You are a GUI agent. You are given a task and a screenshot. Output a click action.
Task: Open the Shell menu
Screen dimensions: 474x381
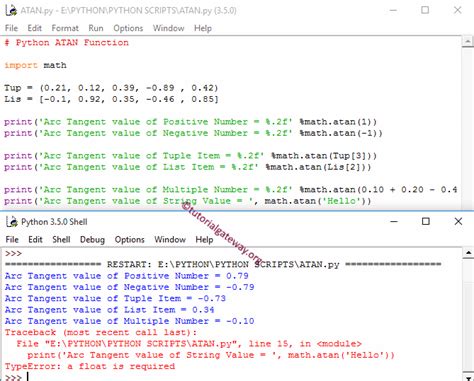click(x=61, y=240)
